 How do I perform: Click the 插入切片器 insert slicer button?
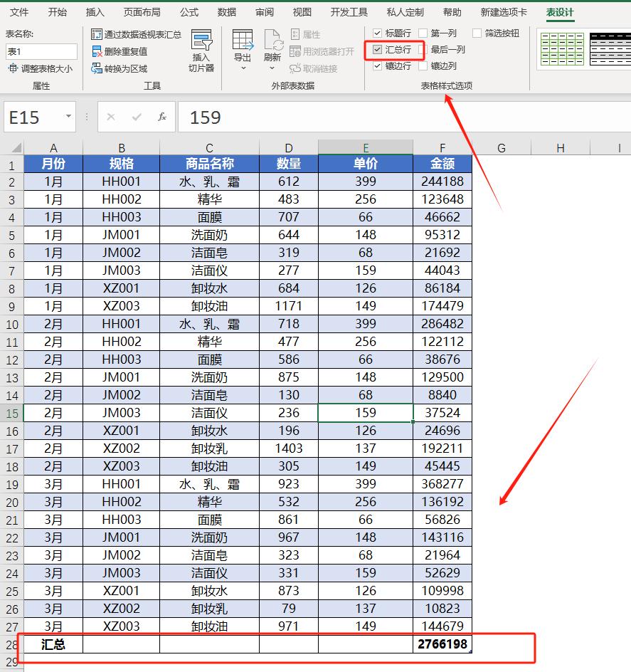pos(201,51)
